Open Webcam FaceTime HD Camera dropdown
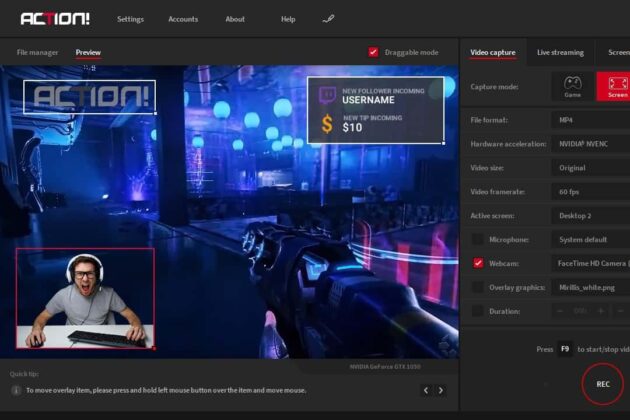 [591, 263]
